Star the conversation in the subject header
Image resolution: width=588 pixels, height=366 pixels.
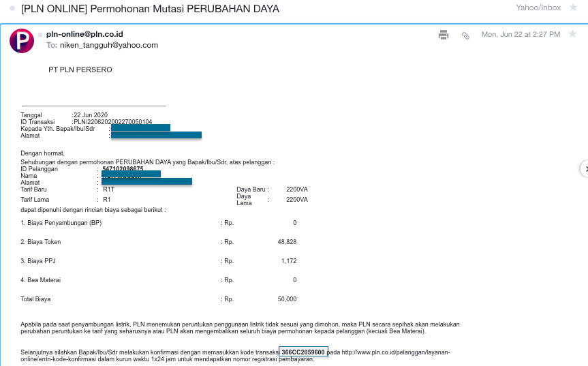574,7
